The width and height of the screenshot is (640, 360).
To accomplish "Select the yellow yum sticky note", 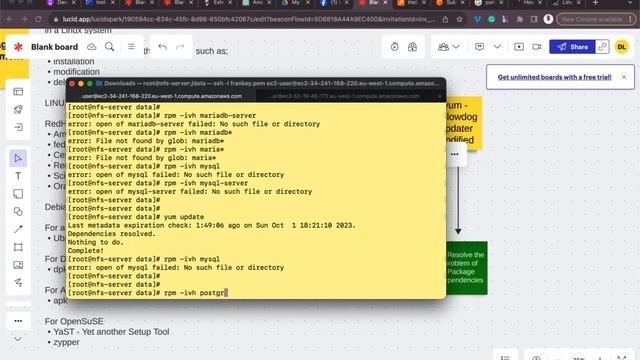I will (x=464, y=122).
